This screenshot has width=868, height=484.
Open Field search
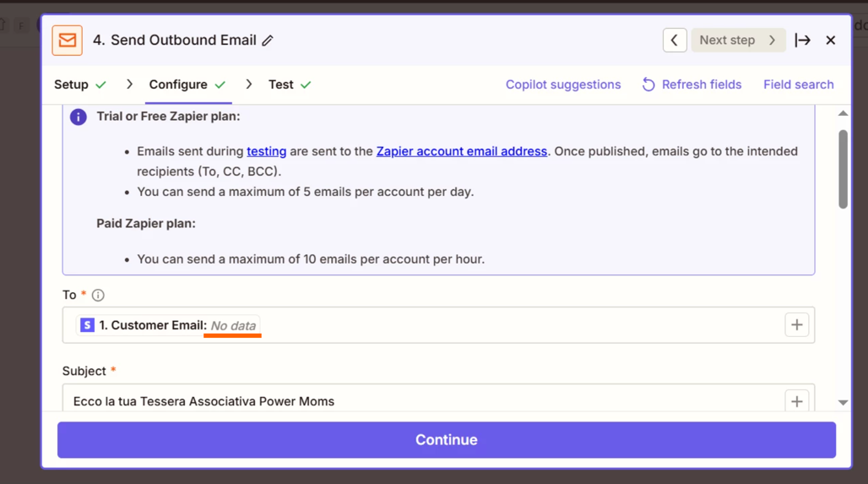798,84
